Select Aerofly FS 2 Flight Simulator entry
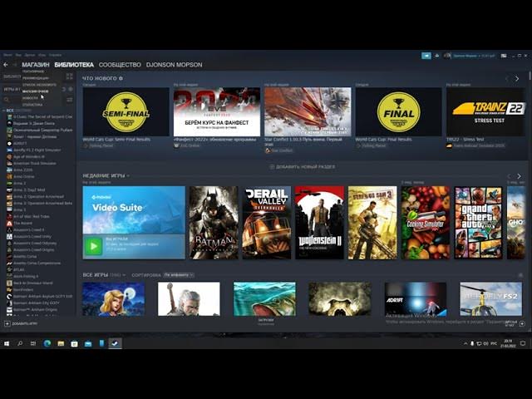The width and height of the screenshot is (532, 399). [x=37, y=150]
